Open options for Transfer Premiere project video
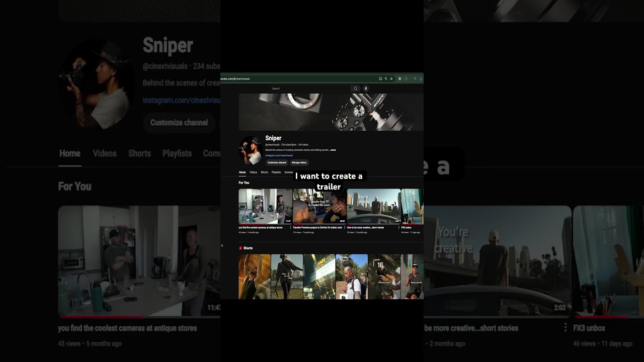The width and height of the screenshot is (644, 362). [345, 228]
